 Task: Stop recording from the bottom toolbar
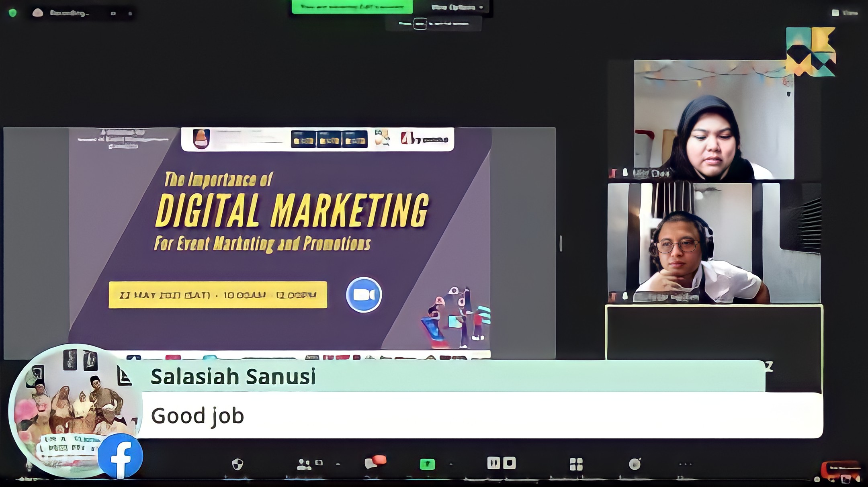tap(509, 463)
